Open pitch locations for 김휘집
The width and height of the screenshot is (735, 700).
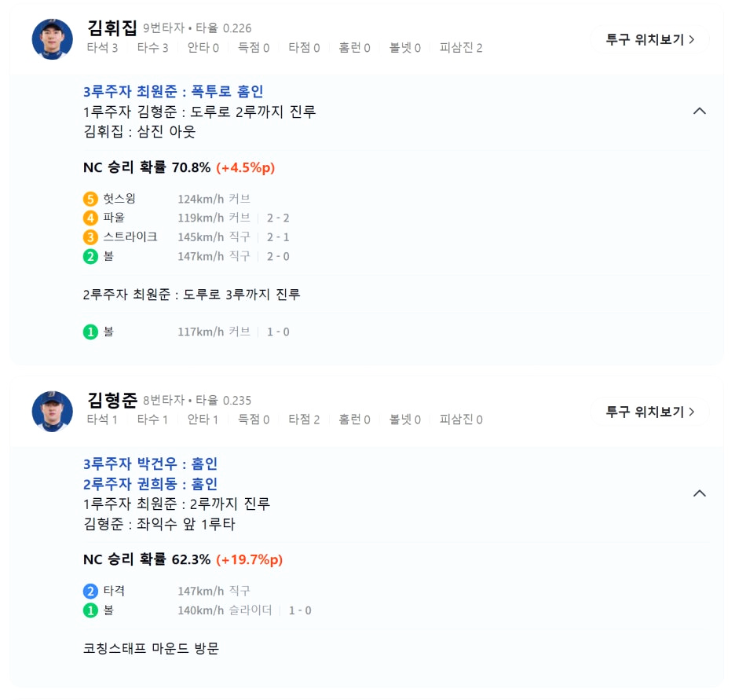click(650, 38)
